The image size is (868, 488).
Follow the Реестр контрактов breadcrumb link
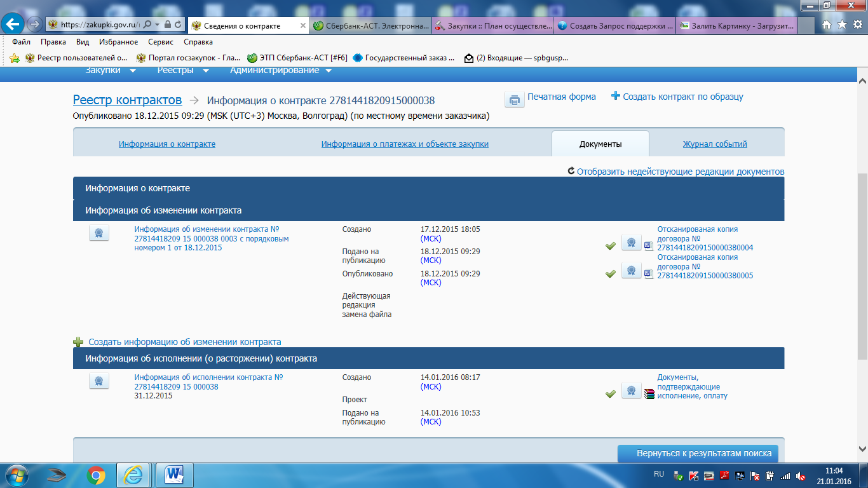[128, 100]
